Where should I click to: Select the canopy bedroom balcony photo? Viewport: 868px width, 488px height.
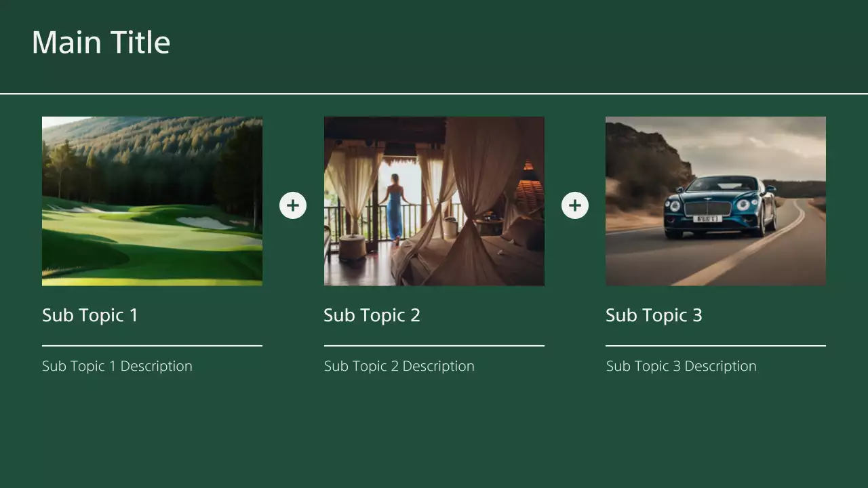coord(434,201)
